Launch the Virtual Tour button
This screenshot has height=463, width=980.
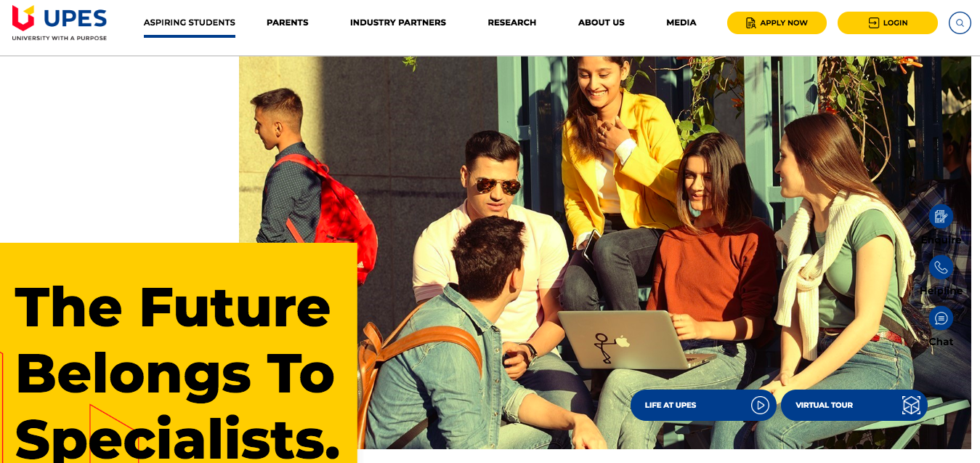pos(854,405)
